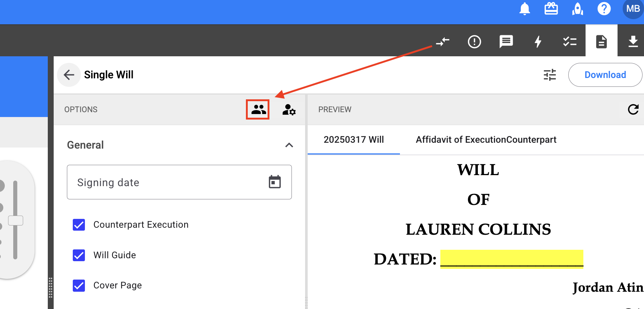644x309 pixels.
Task: Click the OPTIONS panel label
Action: (81, 110)
